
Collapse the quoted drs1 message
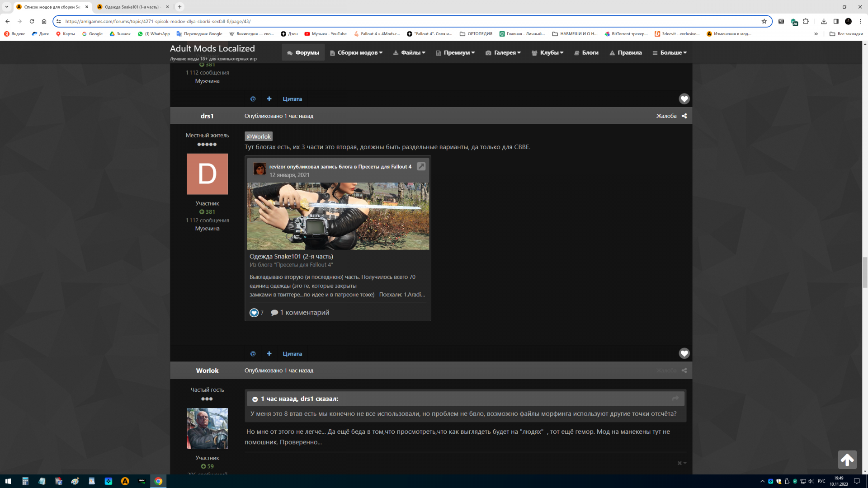coord(255,399)
